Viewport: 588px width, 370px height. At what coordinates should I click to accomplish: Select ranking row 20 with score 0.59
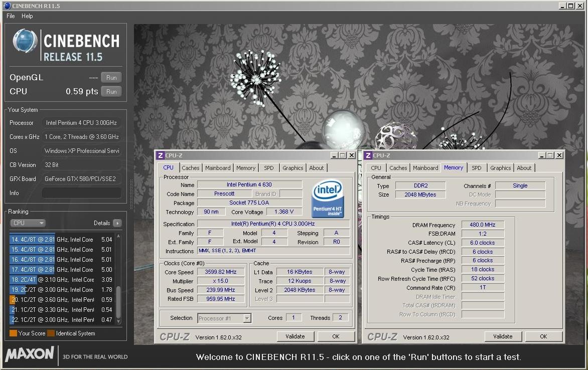pyautogui.click(x=62, y=300)
